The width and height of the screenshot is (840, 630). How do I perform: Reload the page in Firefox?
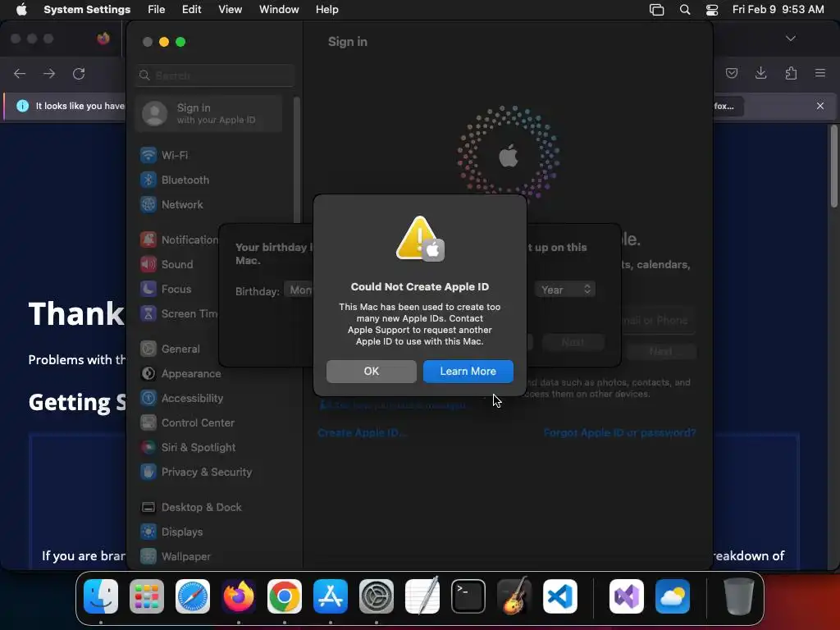click(x=79, y=73)
